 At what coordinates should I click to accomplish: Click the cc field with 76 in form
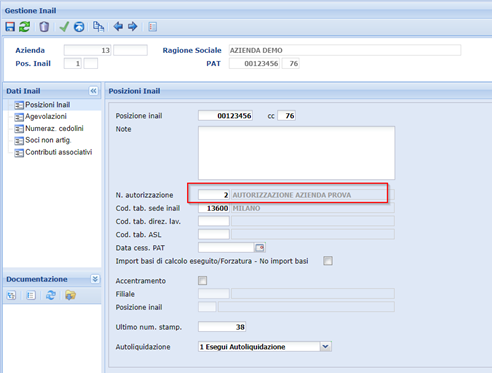click(x=287, y=116)
